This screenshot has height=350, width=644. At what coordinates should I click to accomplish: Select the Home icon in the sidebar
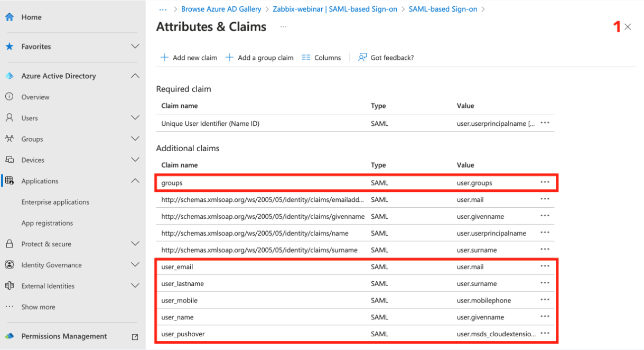click(10, 16)
